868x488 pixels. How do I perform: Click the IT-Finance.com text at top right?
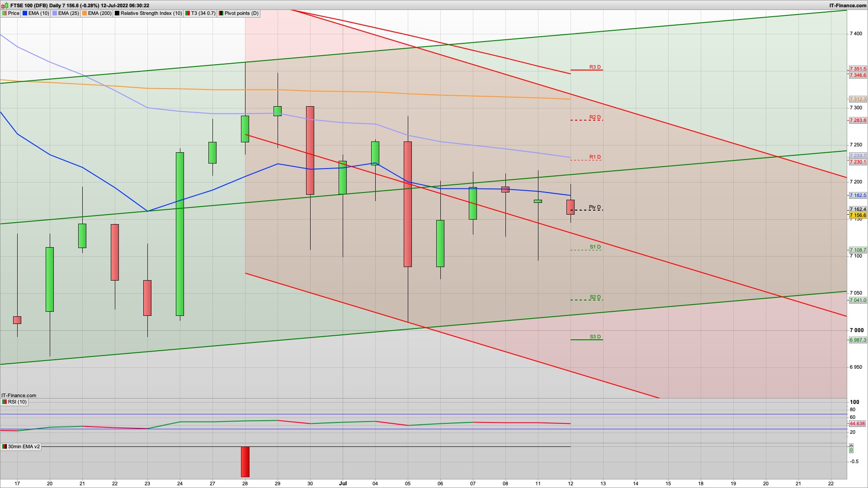[x=848, y=5]
